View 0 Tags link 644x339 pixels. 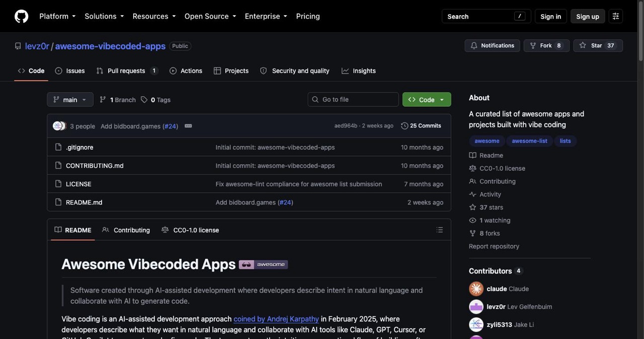pos(155,100)
